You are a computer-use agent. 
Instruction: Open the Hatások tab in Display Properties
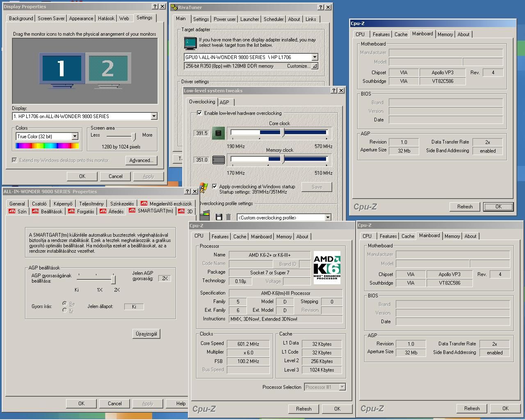(x=106, y=18)
